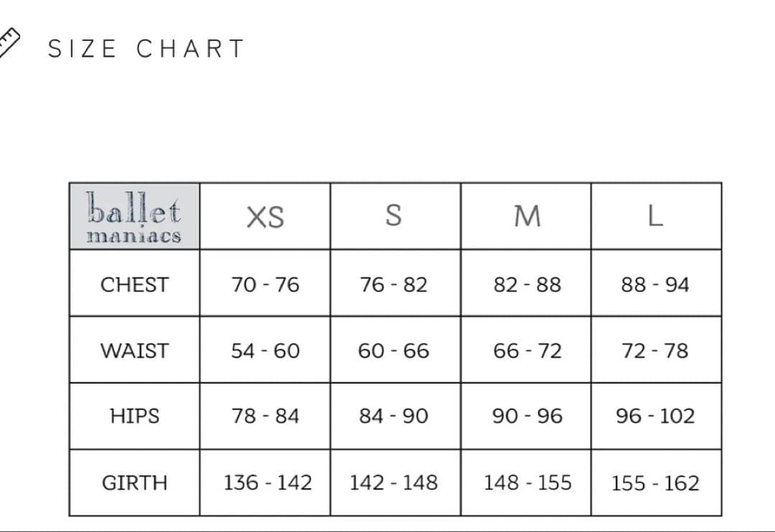Click the WAIST row label
775x532 pixels.
coord(134,351)
